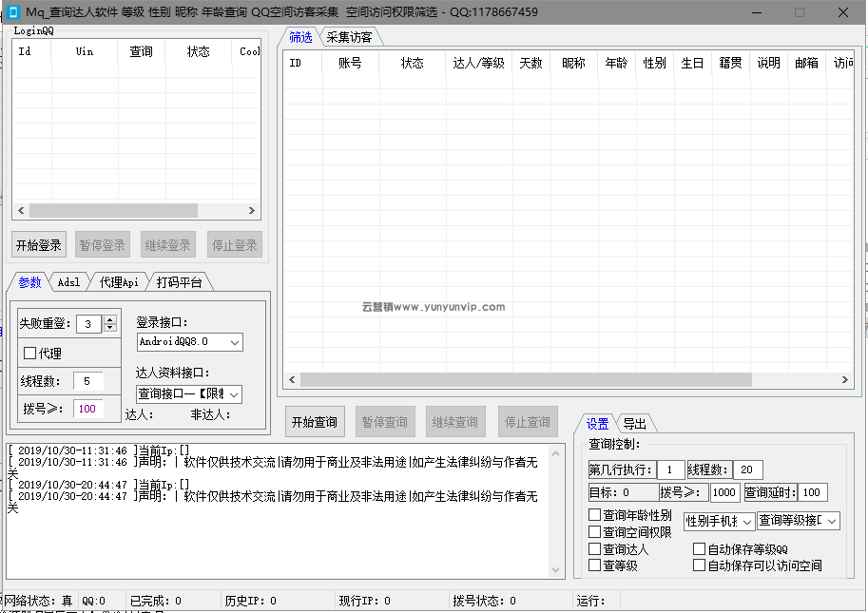Open the 打码平台 tab
868x613 pixels.
[180, 282]
